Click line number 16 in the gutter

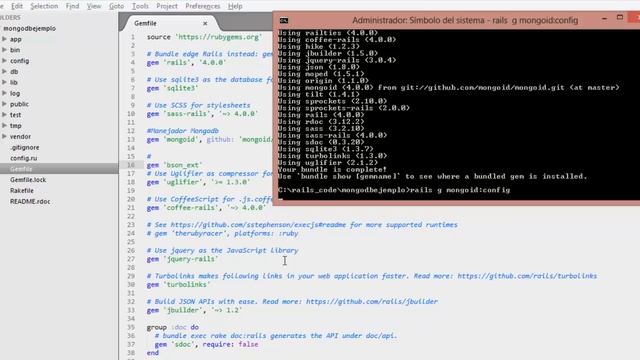(x=131, y=165)
